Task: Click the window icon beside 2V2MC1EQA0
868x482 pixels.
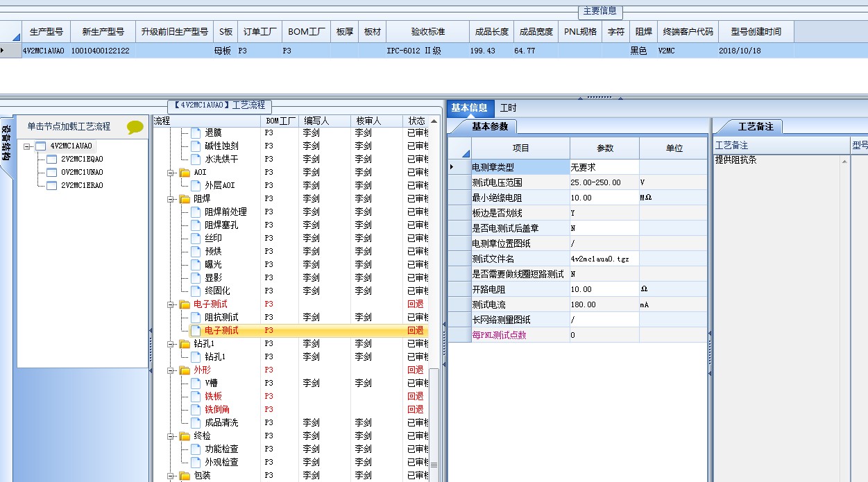Action: 51,160
